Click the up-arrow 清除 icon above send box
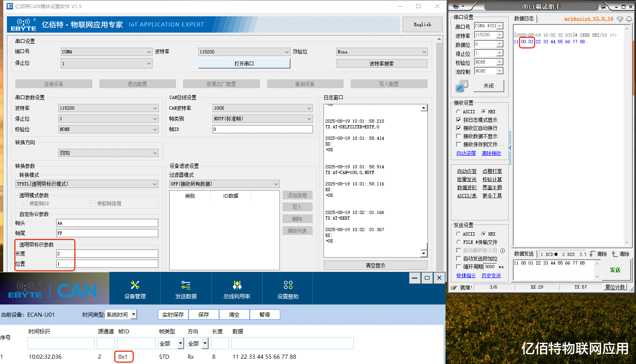The width and height of the screenshot is (636, 364). (620, 254)
